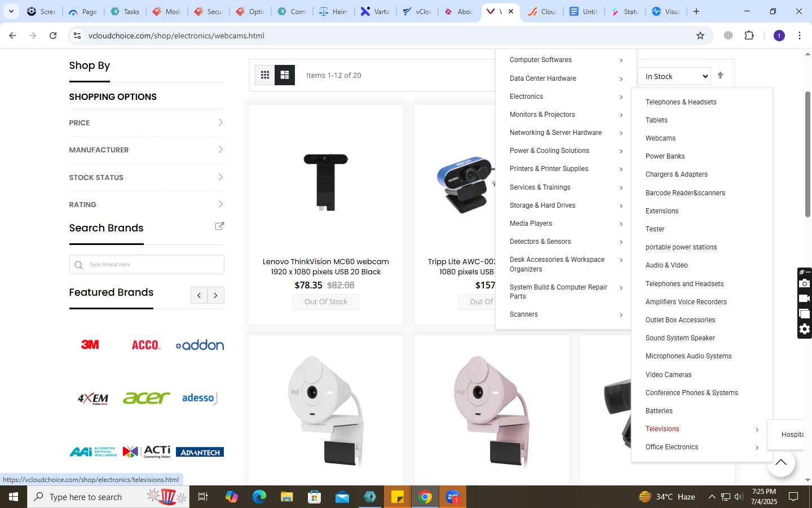The image size is (812, 508).
Task: Click Out Of Stock button under Lenovo webcam
Action: (326, 301)
